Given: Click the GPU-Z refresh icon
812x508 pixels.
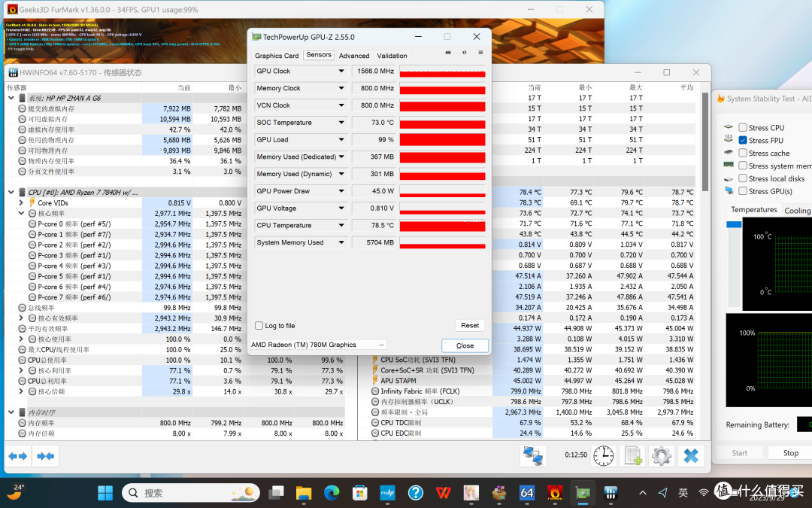Looking at the screenshot, I should tap(465, 53).
